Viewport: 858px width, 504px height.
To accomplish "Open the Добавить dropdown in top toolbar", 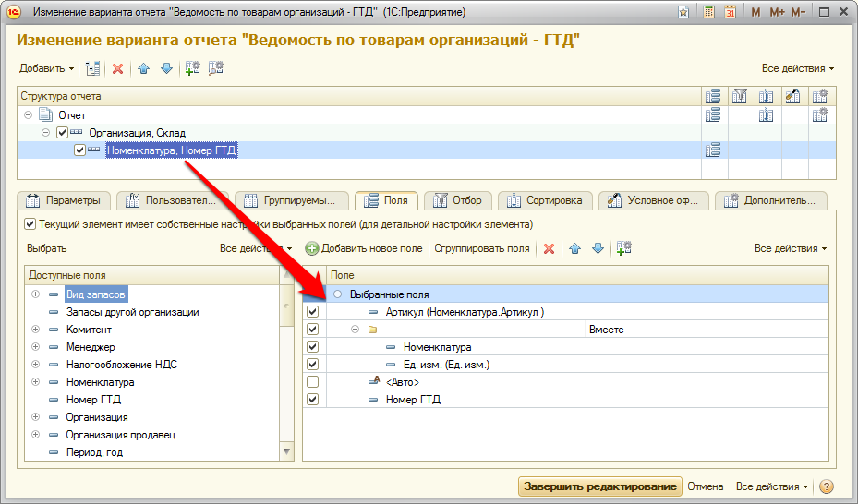I will point(46,68).
